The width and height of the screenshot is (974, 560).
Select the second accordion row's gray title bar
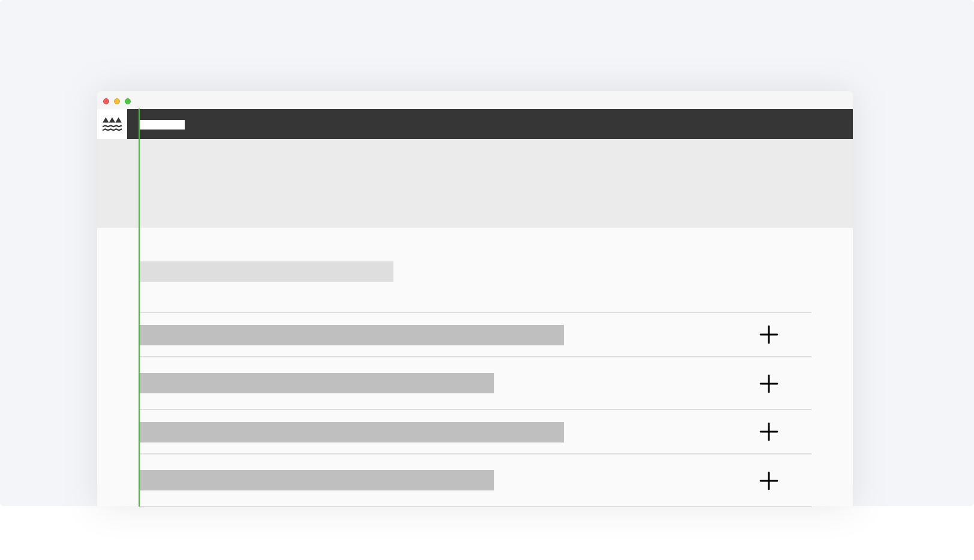317,383
